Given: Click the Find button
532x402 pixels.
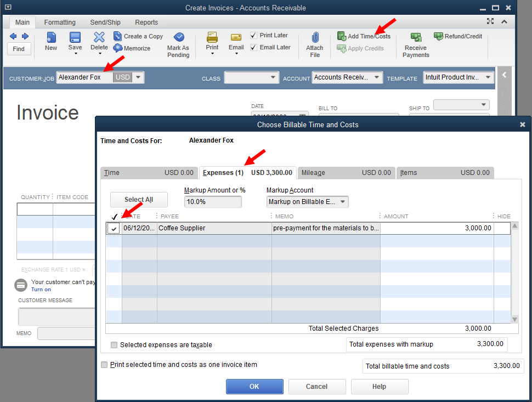Looking at the screenshot, I should pos(19,49).
